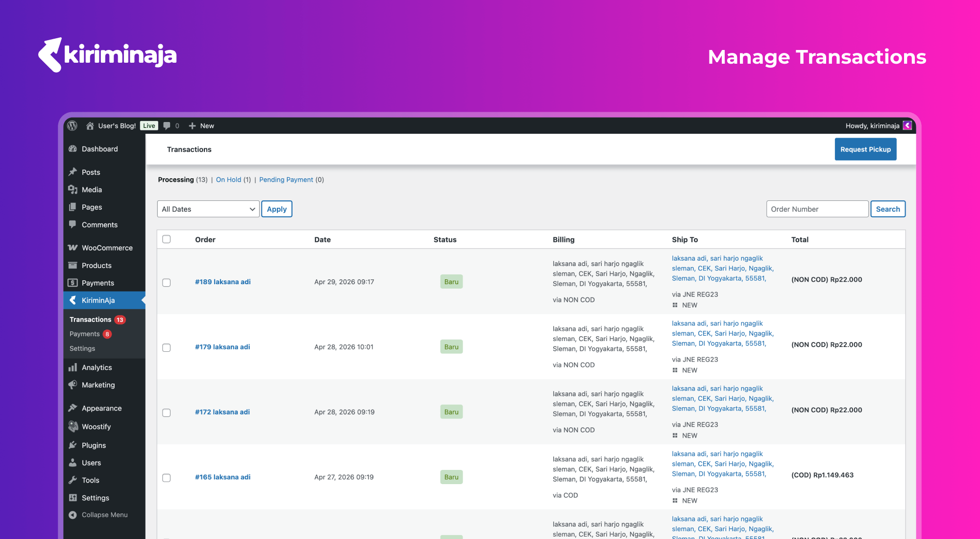Click the Woostify icon in sidebar
The image size is (980, 539).
pyautogui.click(x=73, y=426)
